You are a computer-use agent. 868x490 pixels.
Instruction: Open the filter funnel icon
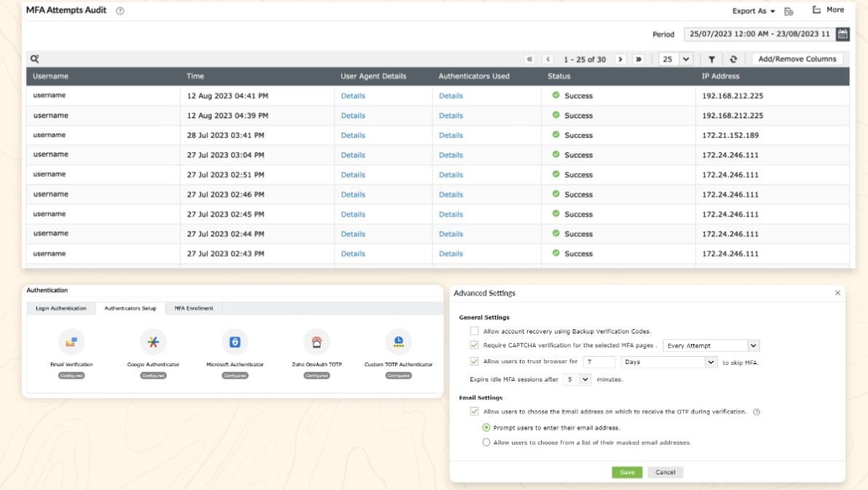[712, 59]
